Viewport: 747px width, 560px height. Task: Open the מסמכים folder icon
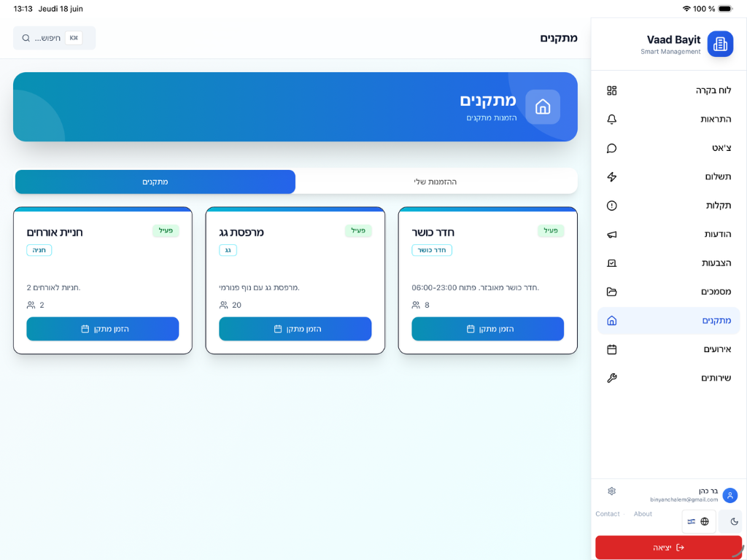(612, 292)
